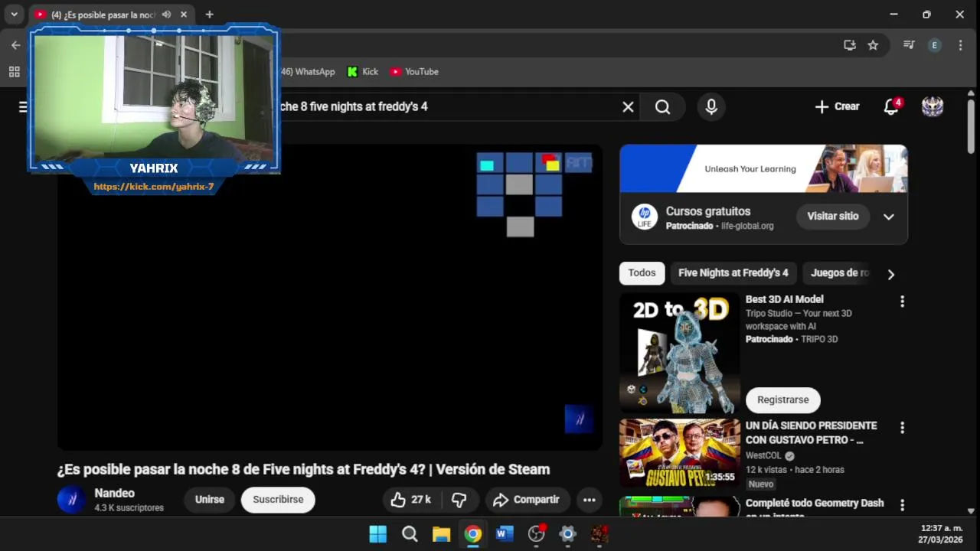Open Microsoft Word from the taskbar

pos(505,534)
